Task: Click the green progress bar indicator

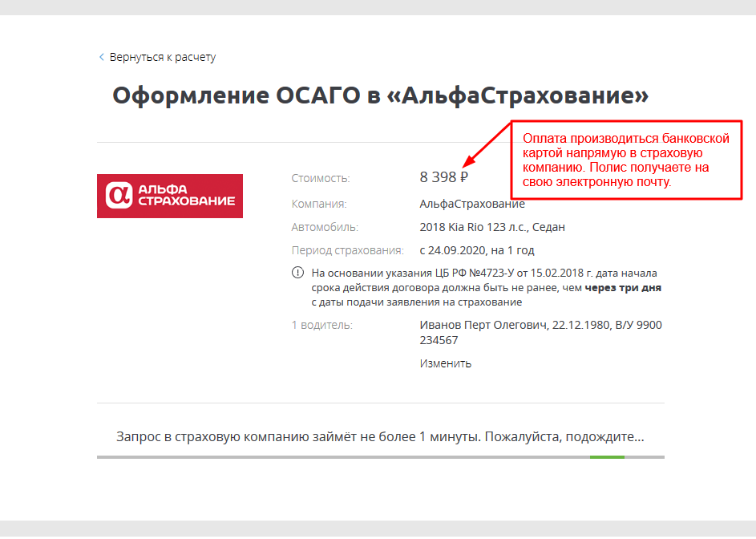Action: tap(607, 457)
